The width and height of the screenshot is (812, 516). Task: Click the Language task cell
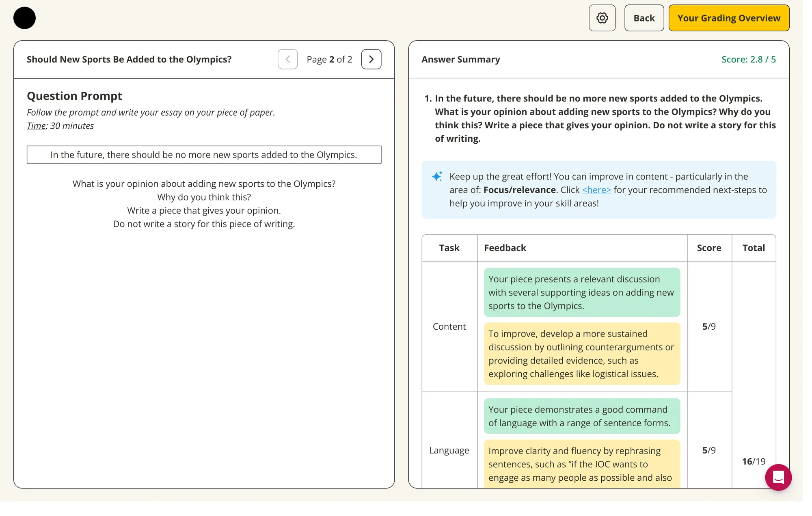[449, 450]
